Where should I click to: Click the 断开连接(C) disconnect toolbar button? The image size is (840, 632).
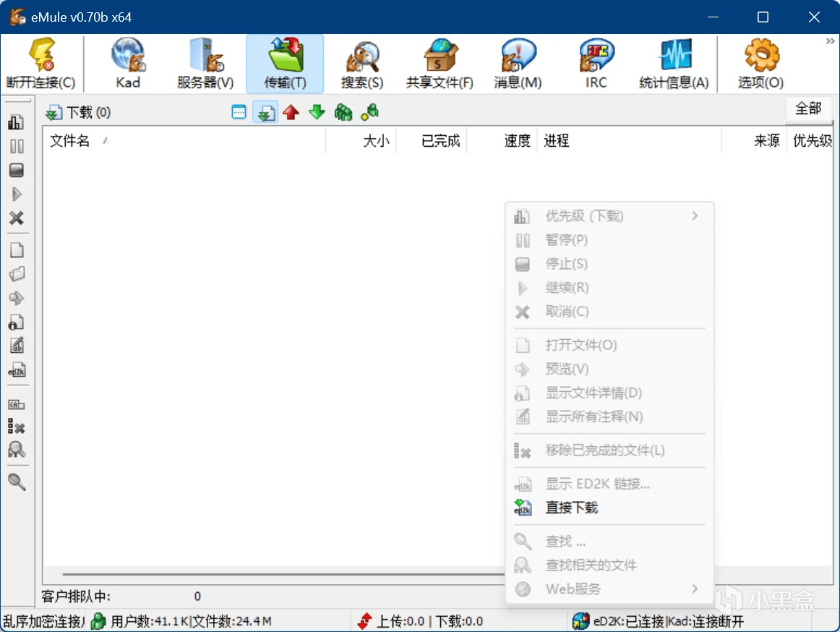pyautogui.click(x=40, y=64)
